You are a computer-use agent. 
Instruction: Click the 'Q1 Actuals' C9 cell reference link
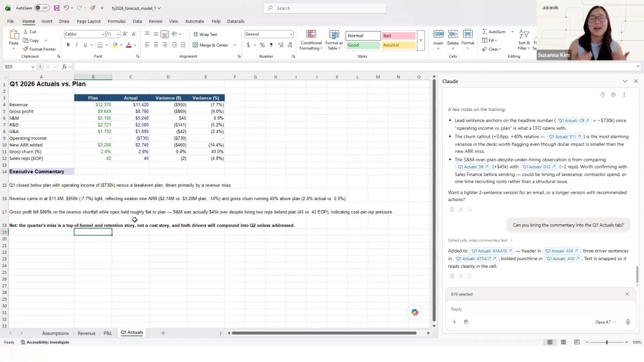coord(573,121)
